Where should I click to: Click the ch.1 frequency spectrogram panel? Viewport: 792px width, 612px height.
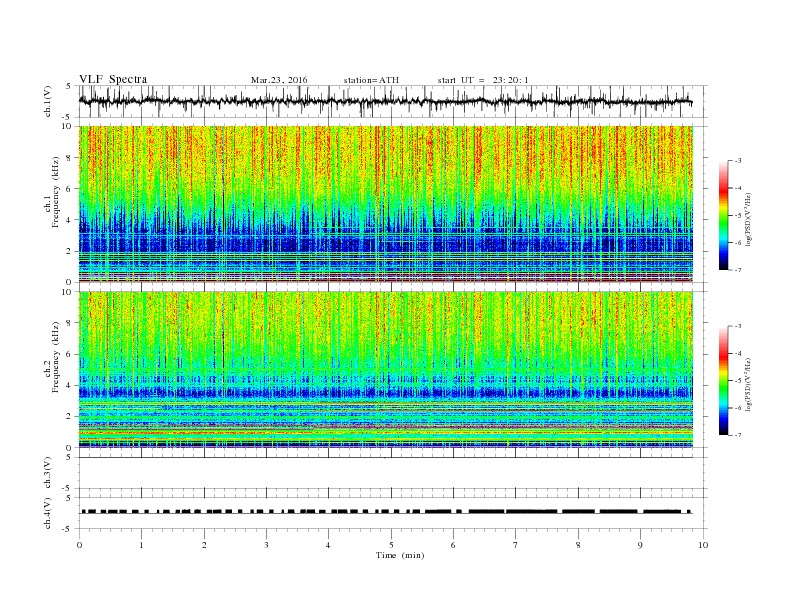[386, 204]
